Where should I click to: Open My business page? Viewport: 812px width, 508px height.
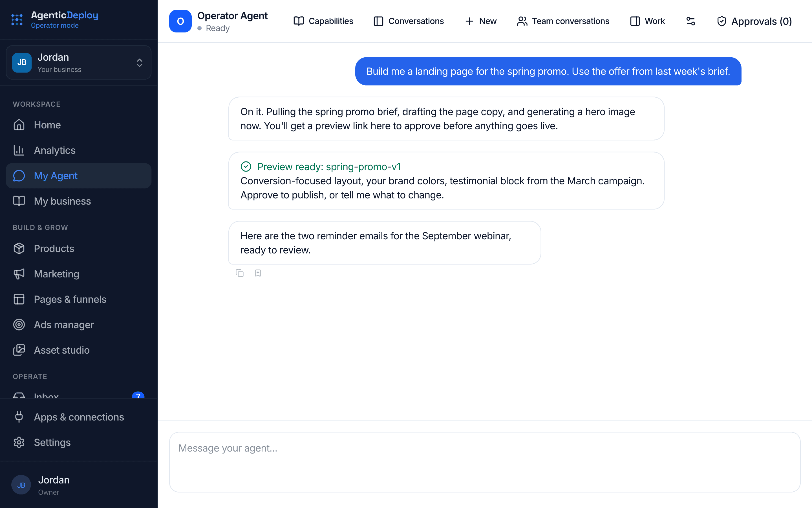pos(78,201)
